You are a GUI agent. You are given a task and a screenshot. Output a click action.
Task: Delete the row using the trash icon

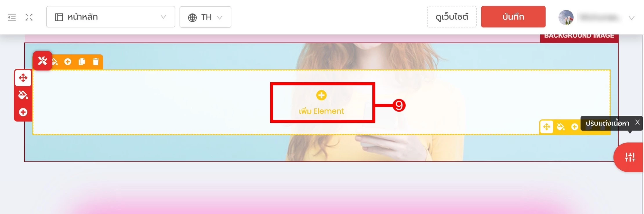(96, 62)
